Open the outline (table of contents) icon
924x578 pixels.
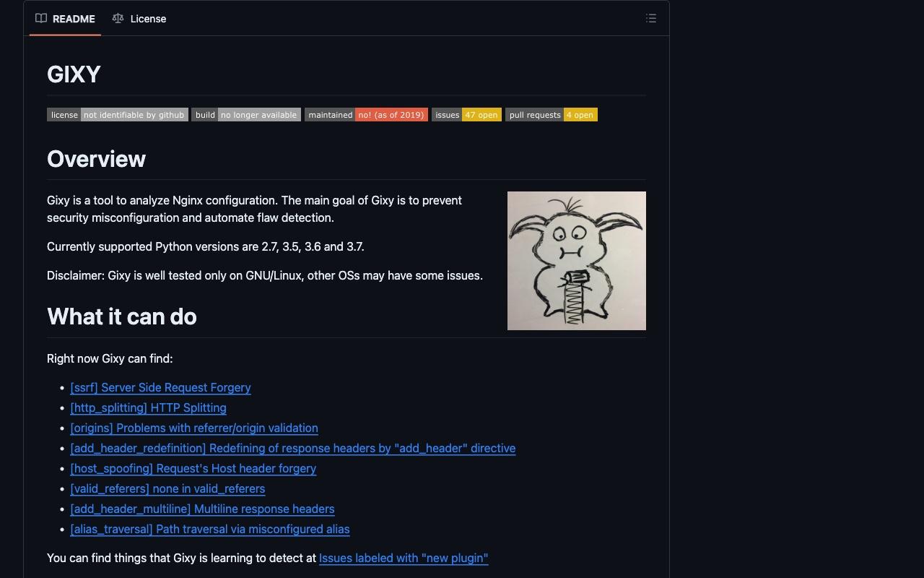650,19
